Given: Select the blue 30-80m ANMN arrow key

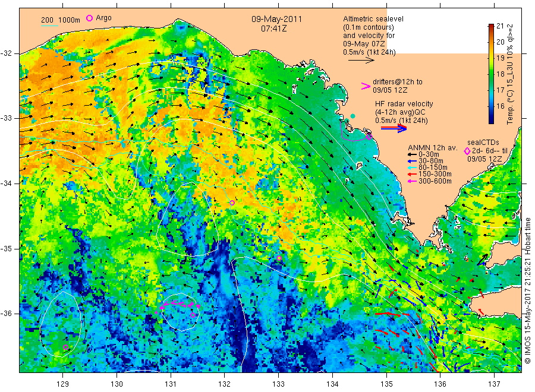Looking at the screenshot, I should click(412, 161).
